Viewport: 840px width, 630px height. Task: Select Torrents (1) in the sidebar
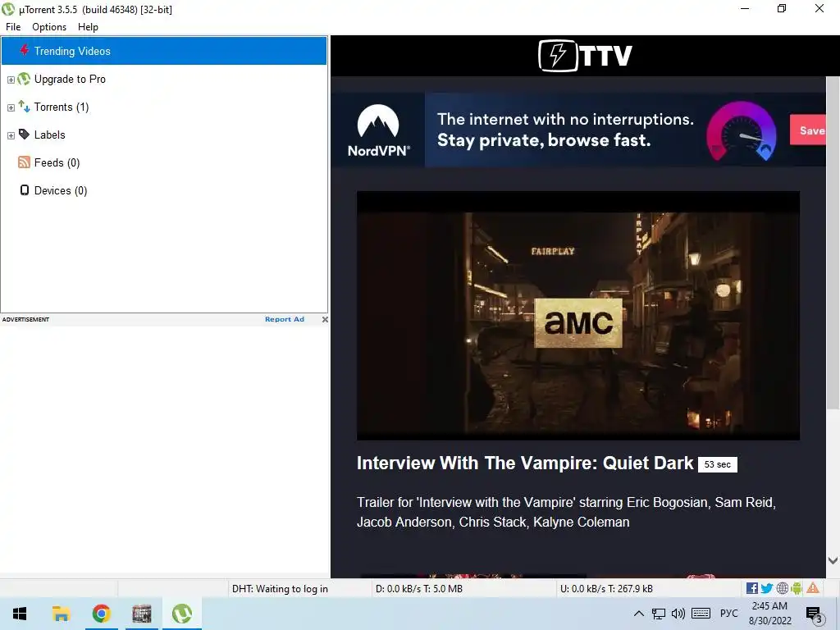coord(62,107)
